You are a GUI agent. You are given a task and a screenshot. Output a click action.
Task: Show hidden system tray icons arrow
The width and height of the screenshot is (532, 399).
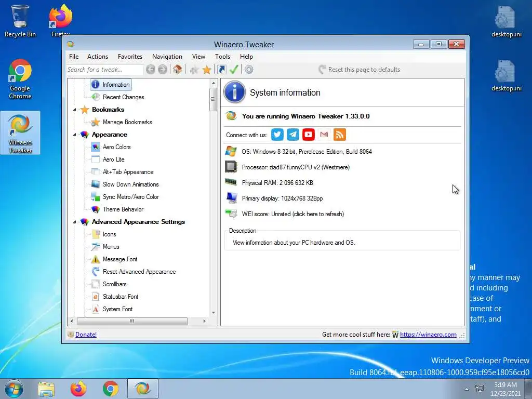click(467, 389)
